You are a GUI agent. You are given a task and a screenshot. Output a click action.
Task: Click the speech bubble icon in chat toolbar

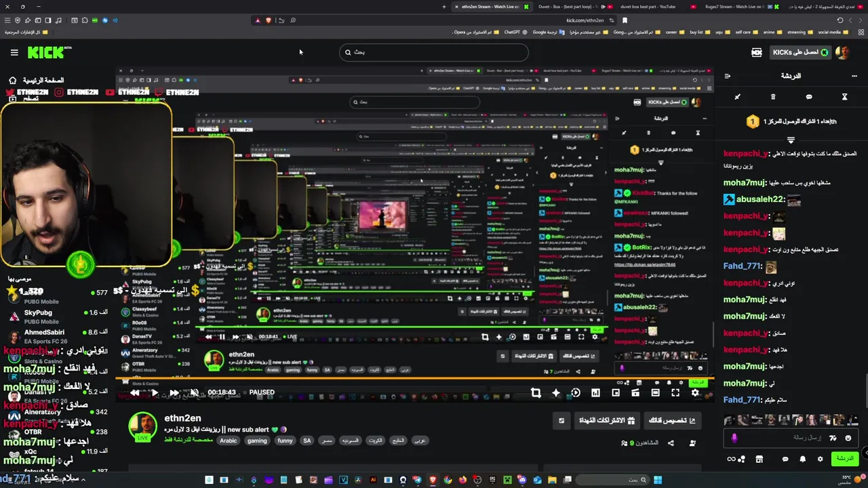click(x=809, y=97)
